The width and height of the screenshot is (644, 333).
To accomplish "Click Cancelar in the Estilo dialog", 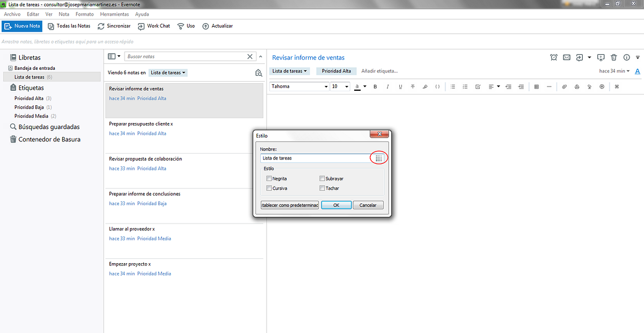I will tap(368, 205).
